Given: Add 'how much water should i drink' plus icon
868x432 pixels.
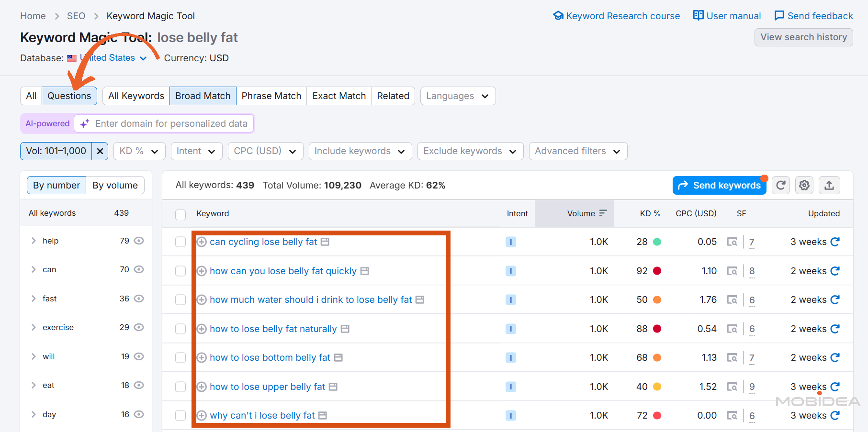Looking at the screenshot, I should pos(202,300).
